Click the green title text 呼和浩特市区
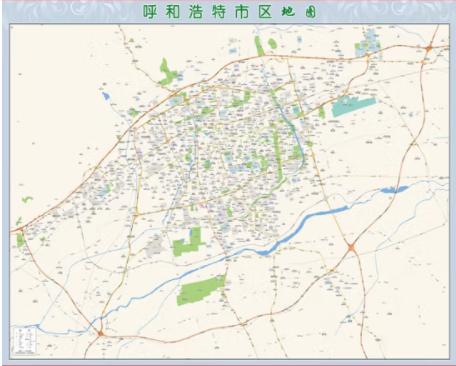Image resolution: width=456 pixels, height=366 pixels. pyautogui.click(x=207, y=12)
